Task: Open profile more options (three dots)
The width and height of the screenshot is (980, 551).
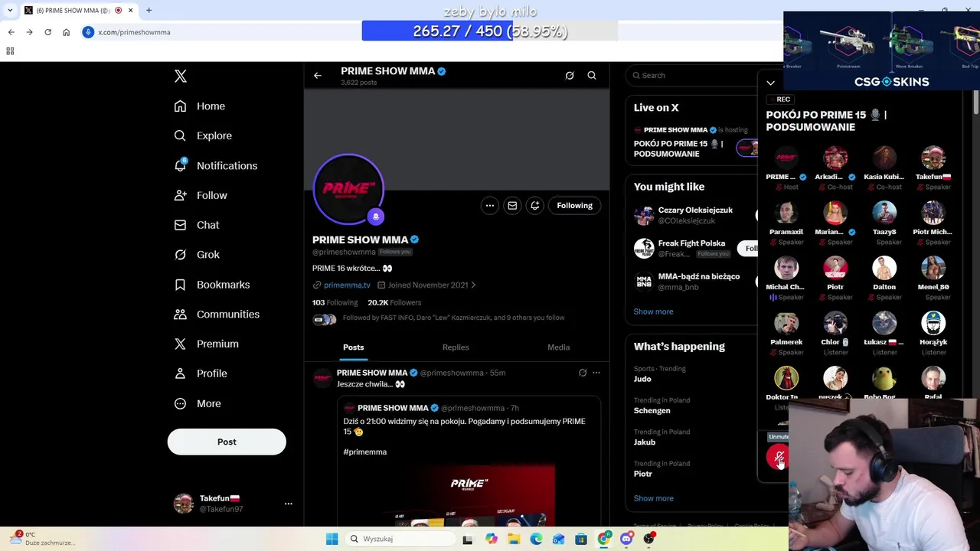Action: (490, 205)
